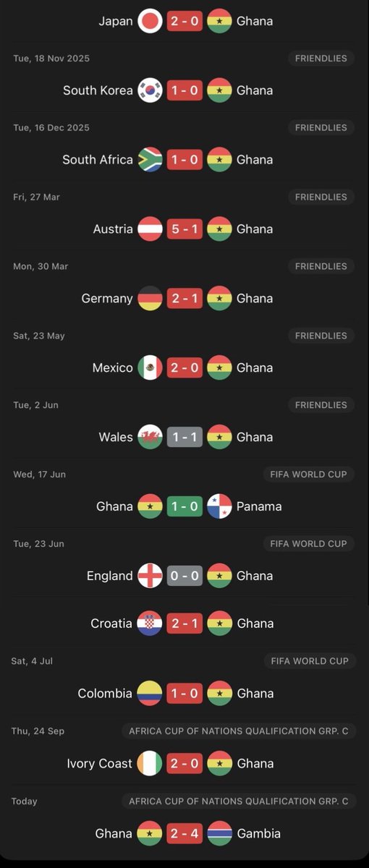Open the Austria 5 - 1 score badge

184,229
